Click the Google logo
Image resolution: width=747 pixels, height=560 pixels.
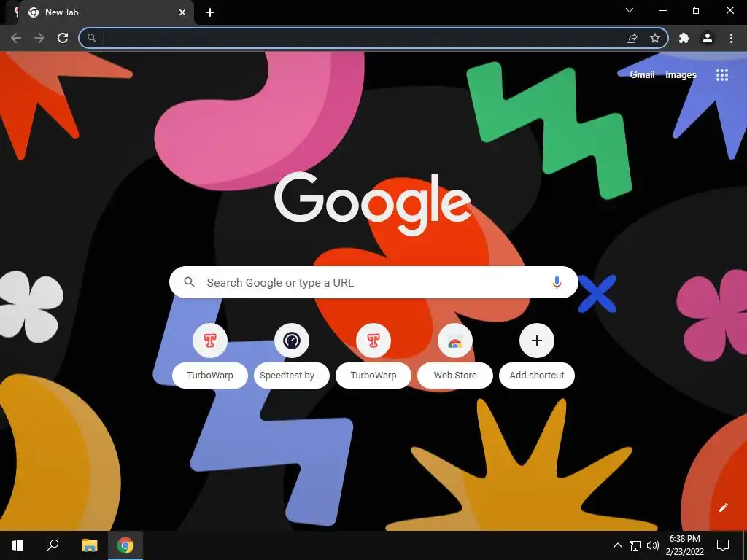coord(373,203)
